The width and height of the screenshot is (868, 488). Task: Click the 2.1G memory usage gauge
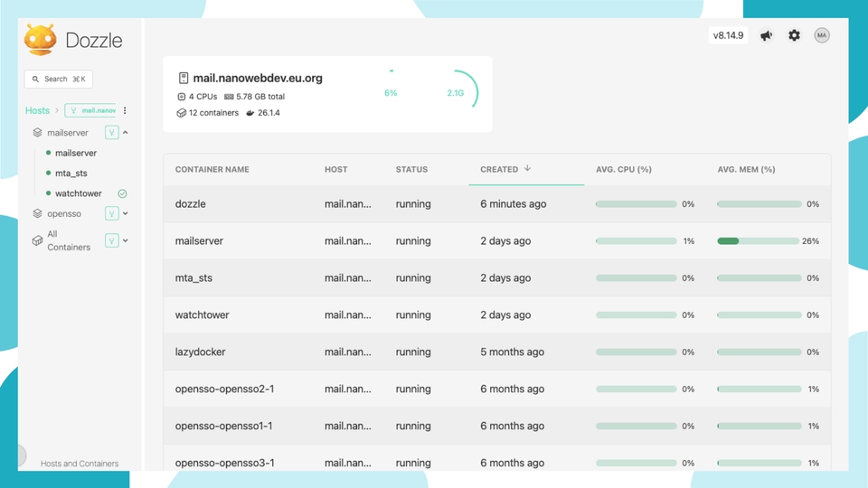tap(456, 93)
